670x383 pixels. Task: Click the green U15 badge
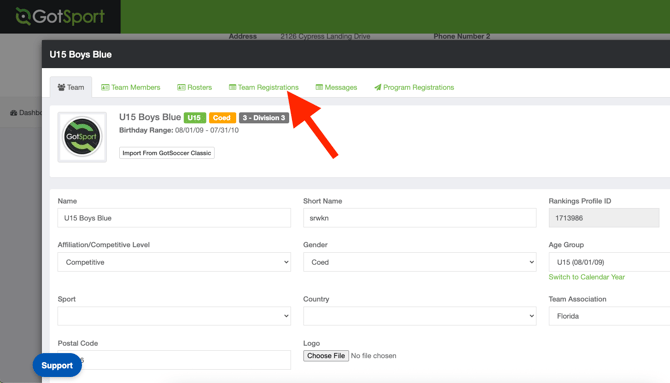coord(194,118)
